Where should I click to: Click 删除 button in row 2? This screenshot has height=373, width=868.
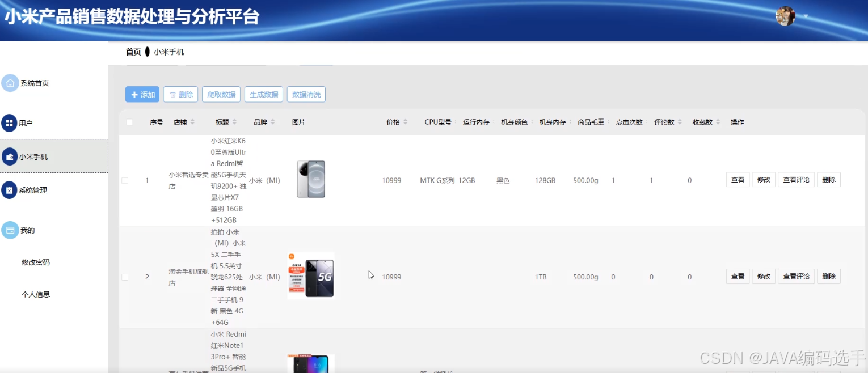point(829,276)
